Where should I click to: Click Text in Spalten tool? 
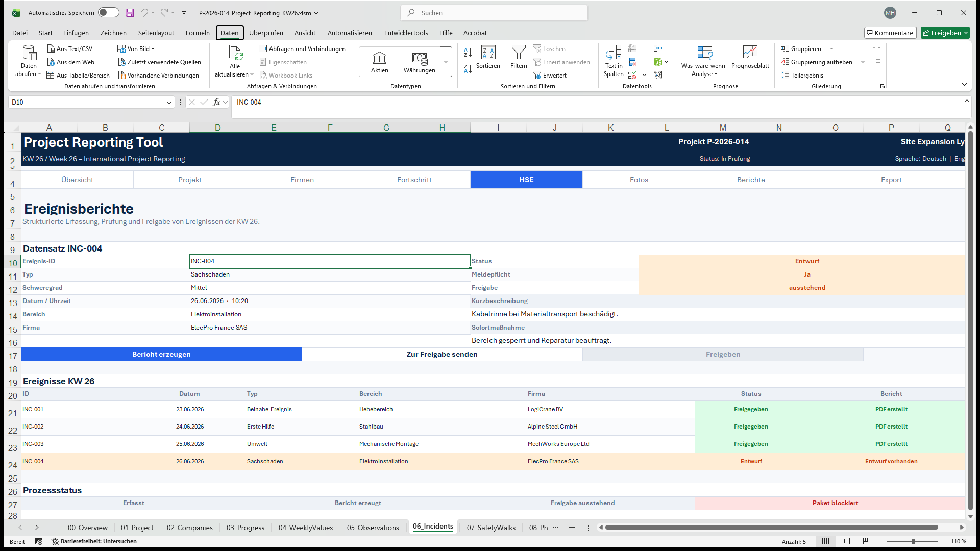[614, 61]
